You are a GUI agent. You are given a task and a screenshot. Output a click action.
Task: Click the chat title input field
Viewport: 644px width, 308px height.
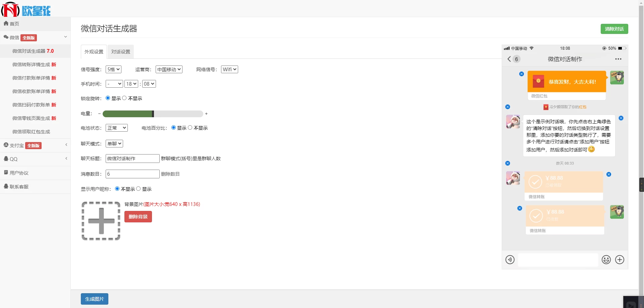pos(132,159)
